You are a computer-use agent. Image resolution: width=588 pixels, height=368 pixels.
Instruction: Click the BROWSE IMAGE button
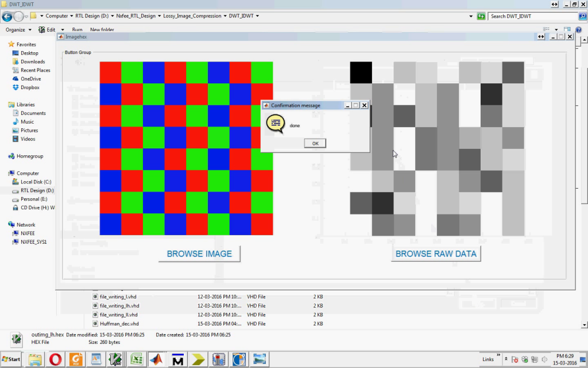coord(199,253)
